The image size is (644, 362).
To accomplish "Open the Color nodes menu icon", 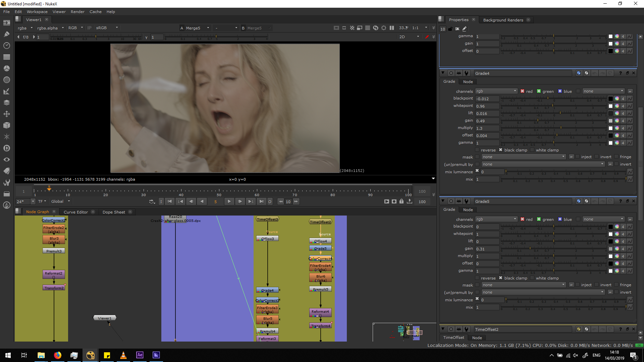I will coord(6,68).
